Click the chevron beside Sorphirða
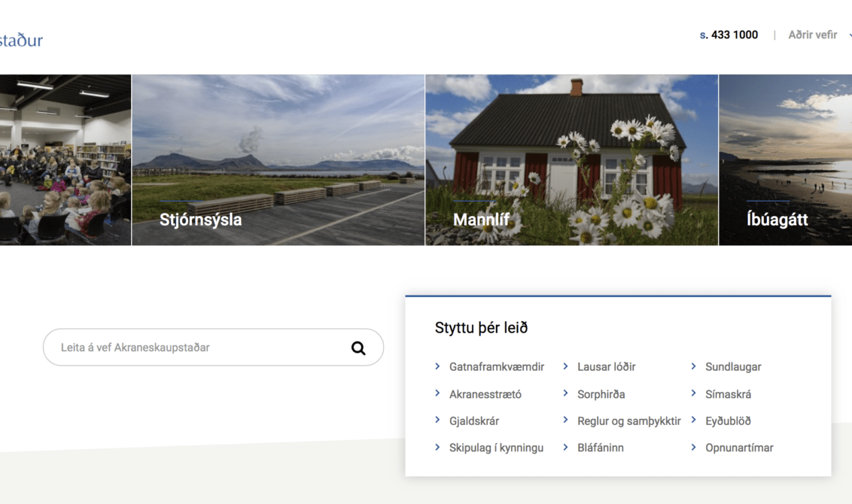Viewport: 852px width, 504px height. [566, 393]
